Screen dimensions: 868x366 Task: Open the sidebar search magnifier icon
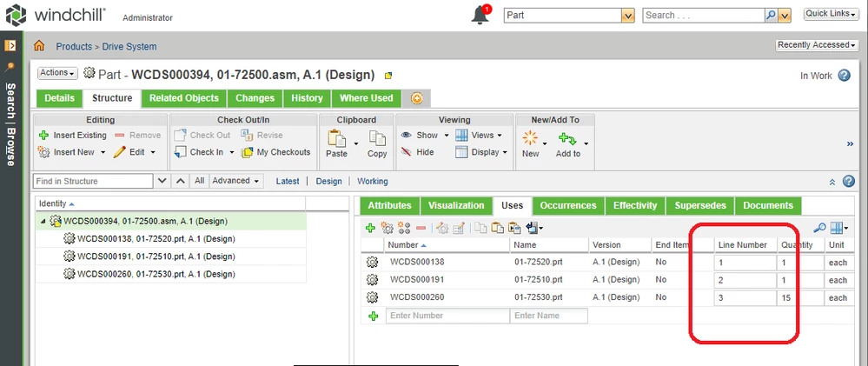point(10,67)
